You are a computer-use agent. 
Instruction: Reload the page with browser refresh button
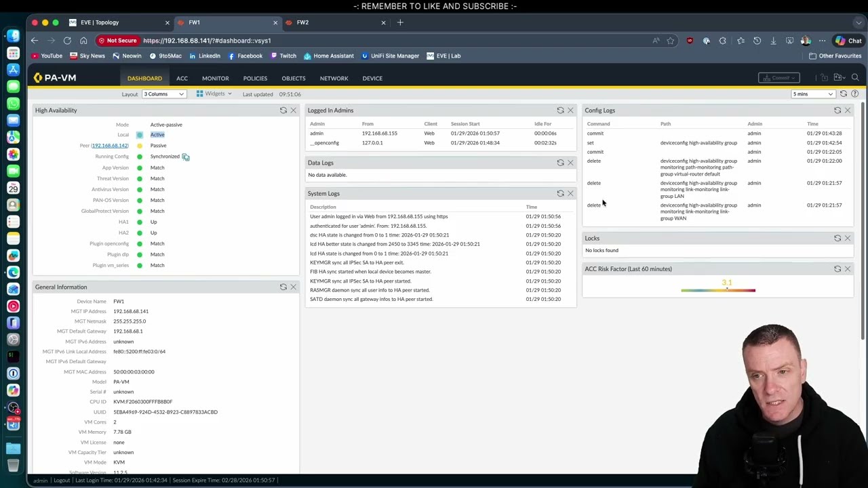(67, 41)
